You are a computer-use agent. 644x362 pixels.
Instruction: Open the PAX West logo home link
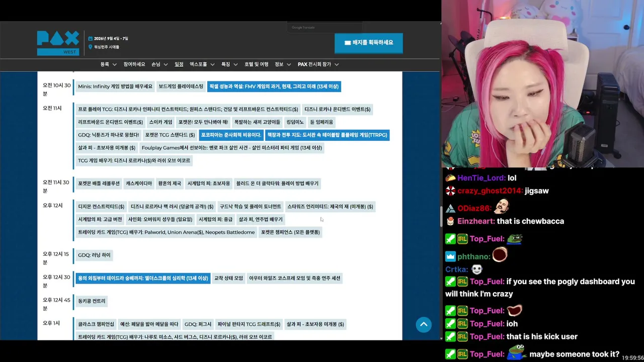[x=58, y=43]
